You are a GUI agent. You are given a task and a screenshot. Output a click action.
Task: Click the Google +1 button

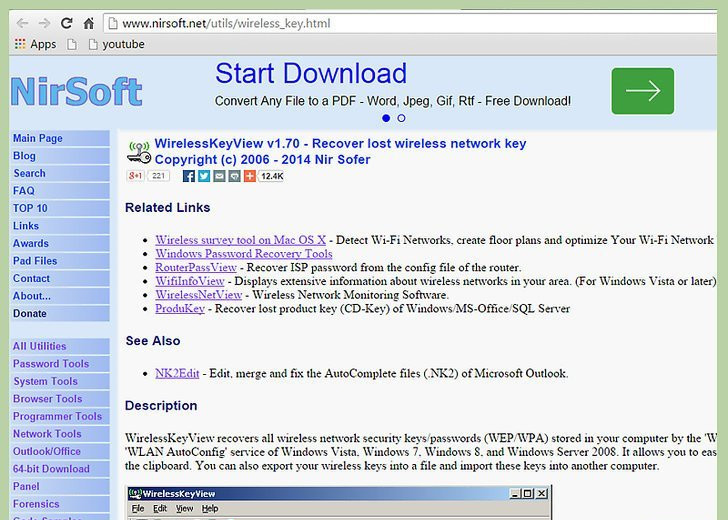coord(135,176)
